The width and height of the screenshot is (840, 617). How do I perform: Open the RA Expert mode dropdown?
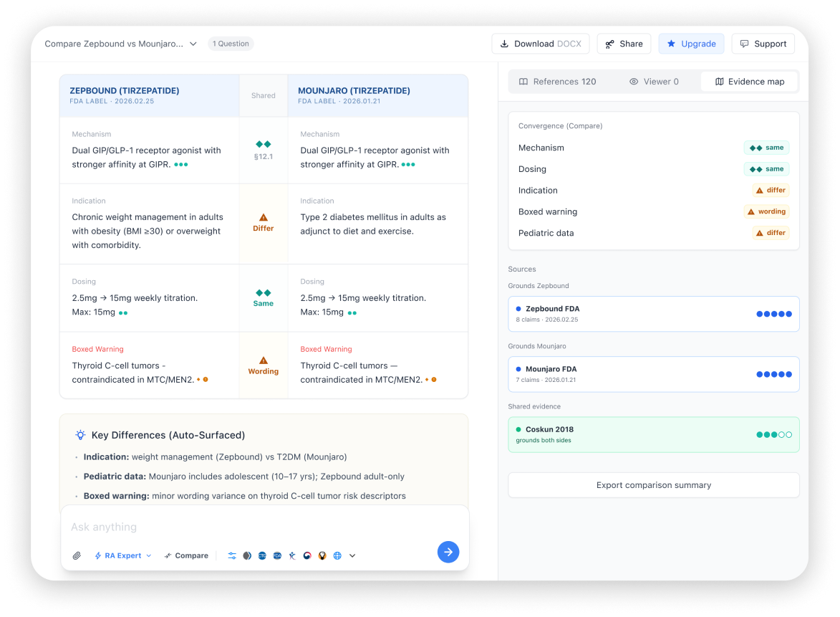click(x=122, y=556)
